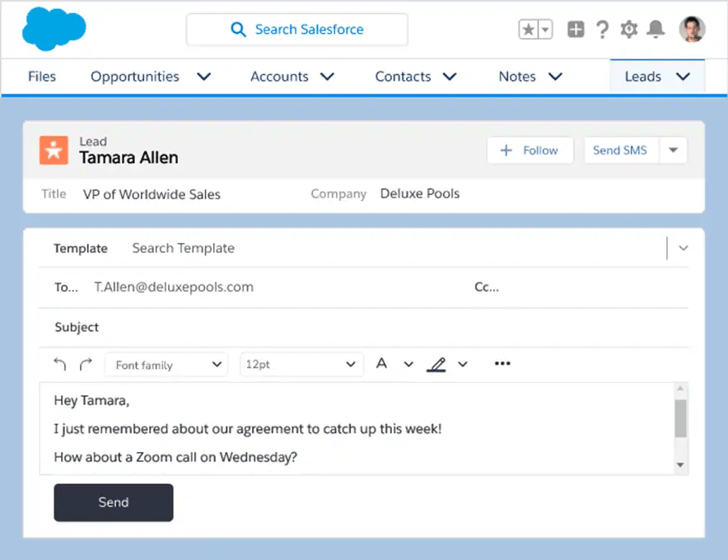Open the Salesforce notifications bell
Image resolution: width=728 pixels, height=560 pixels.
pos(655,29)
